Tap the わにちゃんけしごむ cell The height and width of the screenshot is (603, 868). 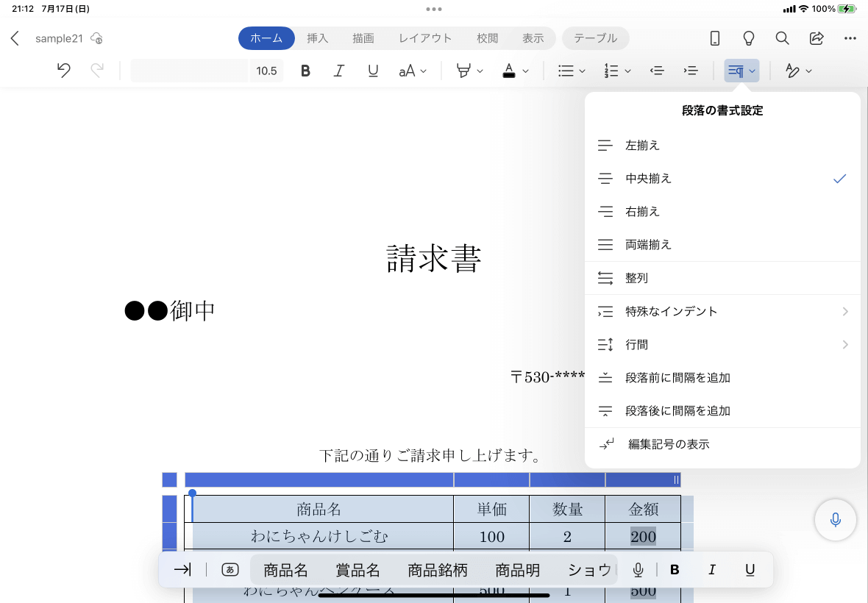coord(319,536)
